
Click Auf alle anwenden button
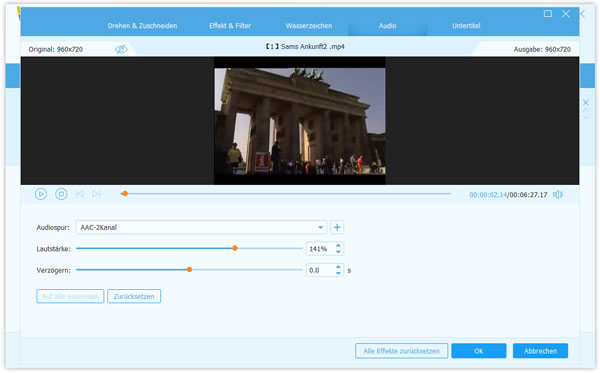pos(70,296)
